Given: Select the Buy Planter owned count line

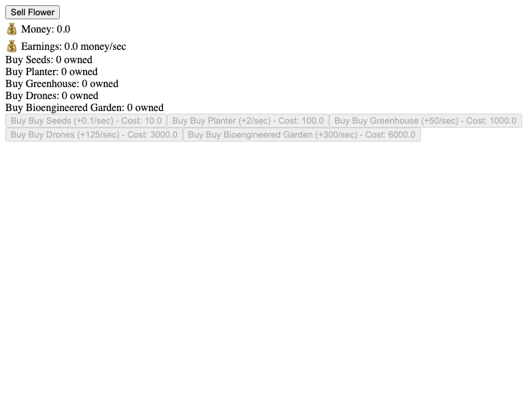Looking at the screenshot, I should point(52,72).
